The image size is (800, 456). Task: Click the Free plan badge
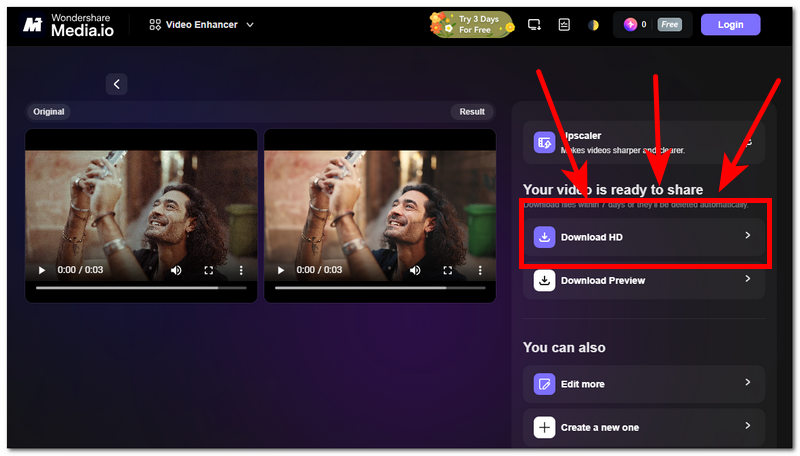669,24
